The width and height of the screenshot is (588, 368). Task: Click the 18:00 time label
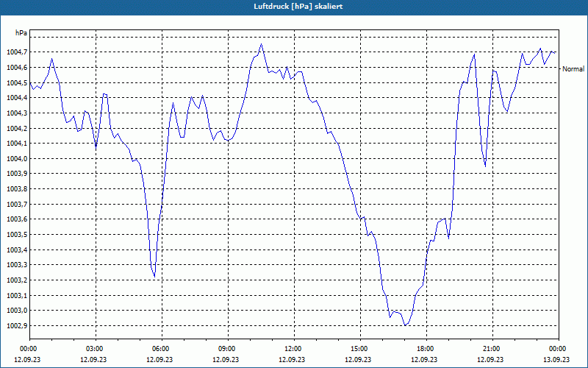425,349
